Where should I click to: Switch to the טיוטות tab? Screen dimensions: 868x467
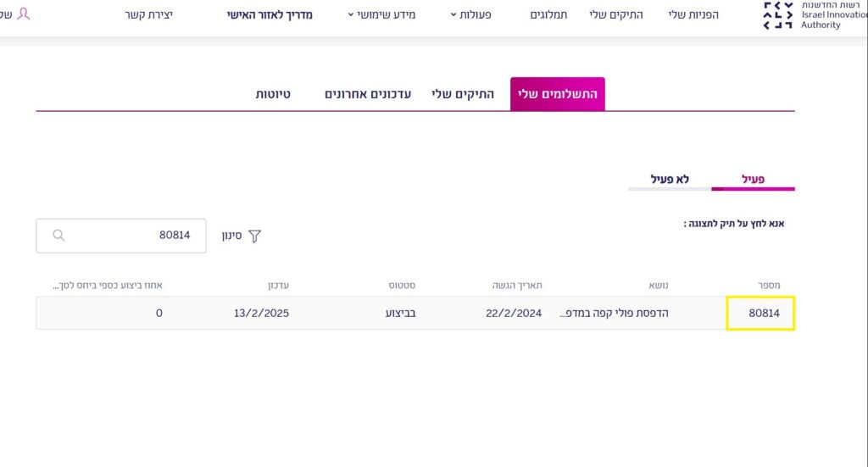click(273, 94)
